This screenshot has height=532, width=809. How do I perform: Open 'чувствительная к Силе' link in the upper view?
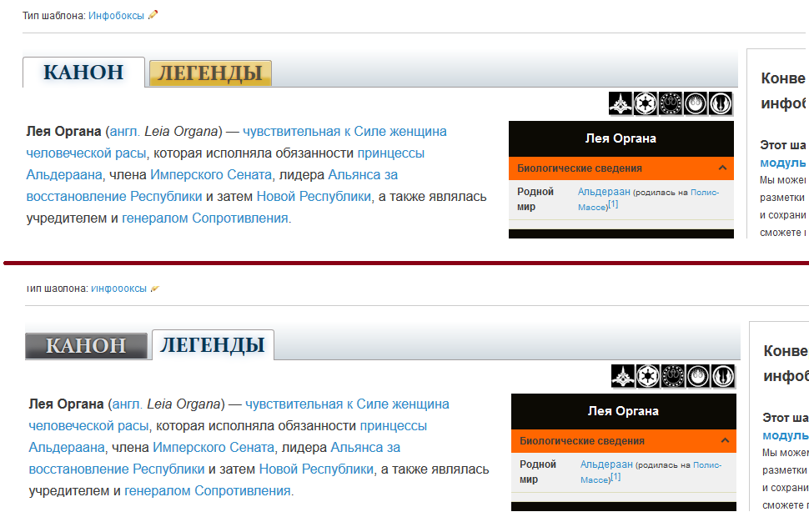tap(314, 132)
